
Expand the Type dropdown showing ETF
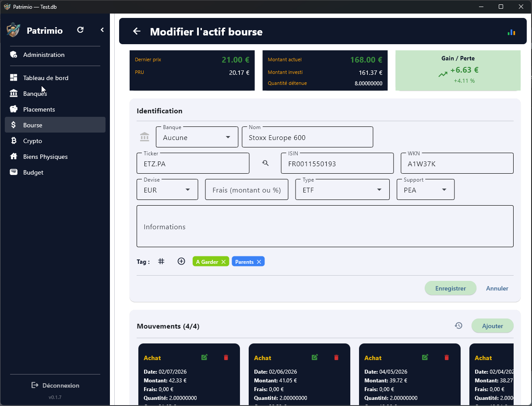(x=342, y=189)
